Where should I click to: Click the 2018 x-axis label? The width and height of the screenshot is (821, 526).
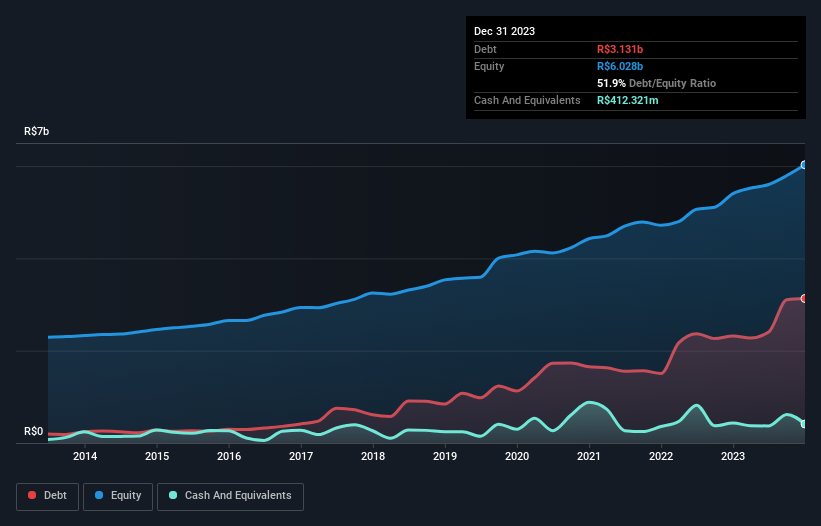tap(373, 456)
